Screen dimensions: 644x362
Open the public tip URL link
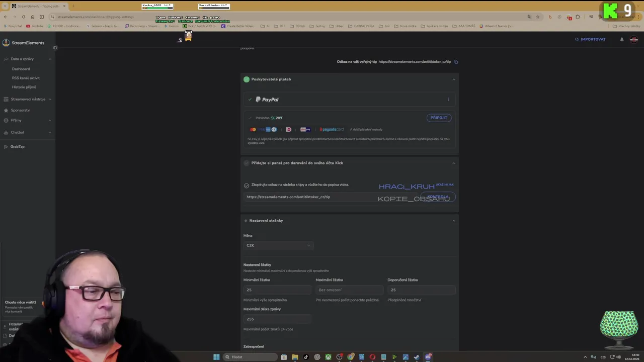coord(415,62)
